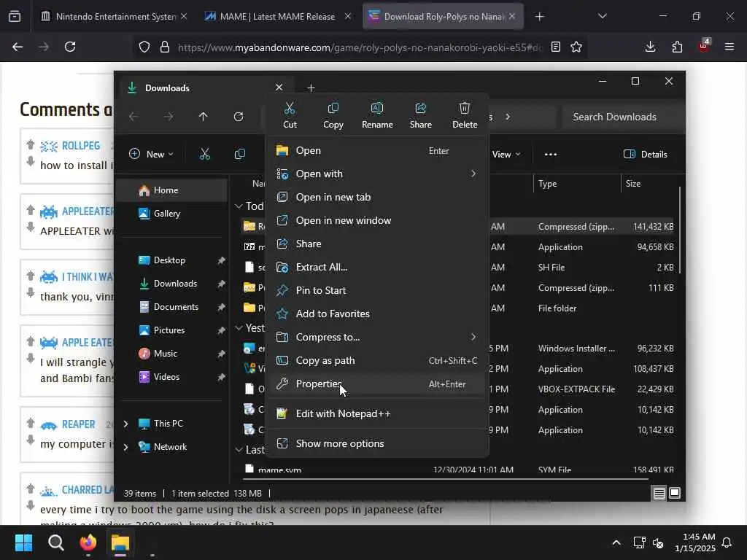747x560 pixels.
Task: Click breadcrumb chevron in address bar
Action: coord(508,117)
